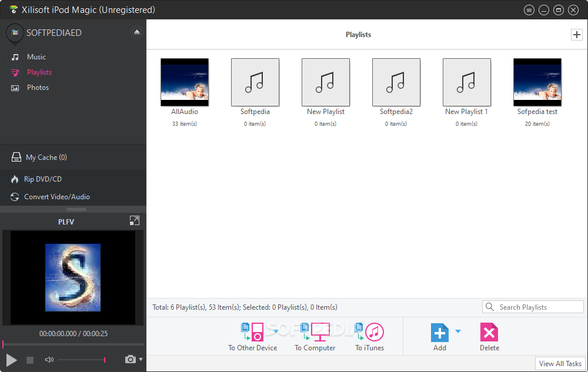Copy to Other Device

tap(252, 337)
